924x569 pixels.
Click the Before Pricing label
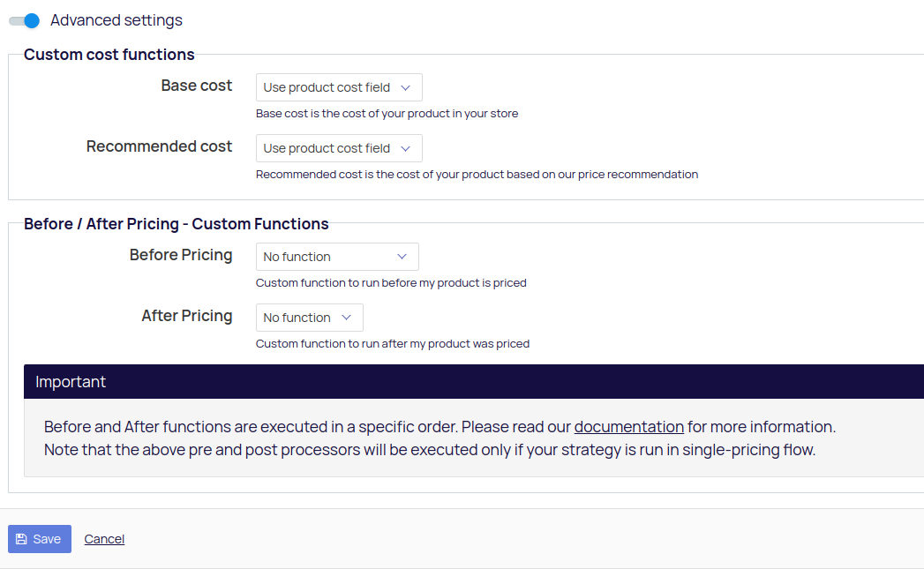tap(181, 255)
